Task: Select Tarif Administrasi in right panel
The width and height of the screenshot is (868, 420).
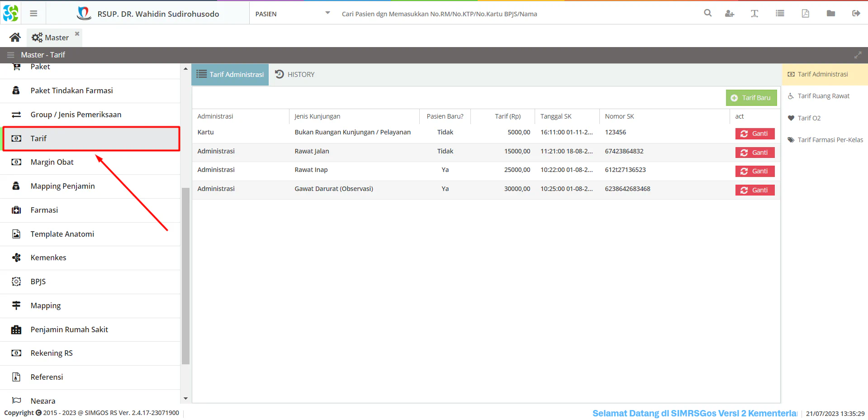Action: [x=825, y=74]
